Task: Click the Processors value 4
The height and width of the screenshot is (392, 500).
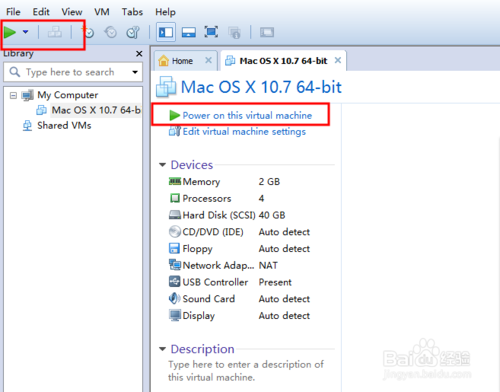Action: coord(261,198)
